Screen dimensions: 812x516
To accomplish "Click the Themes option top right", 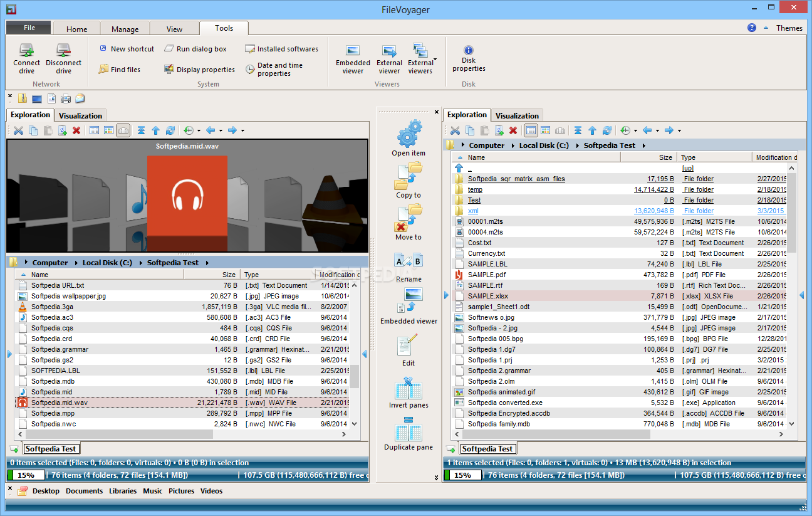I will point(789,28).
